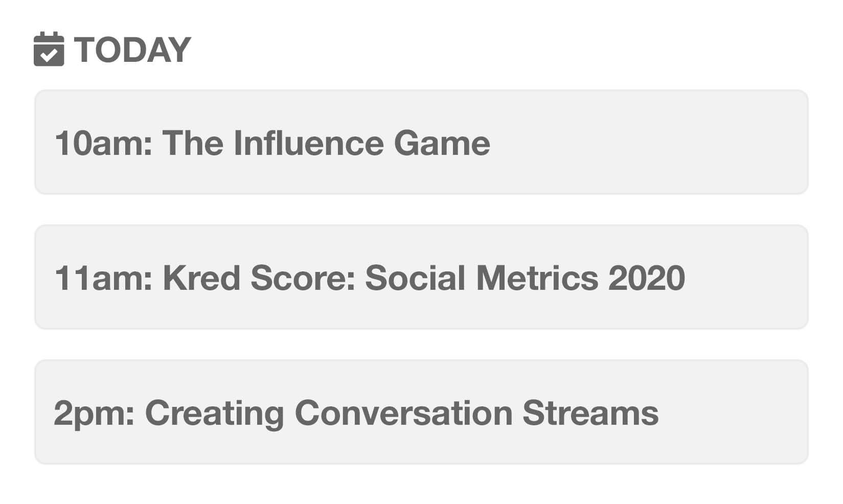Click the word "Streams" in last card
Screen dimensions: 843x504
pyautogui.click(x=590, y=413)
